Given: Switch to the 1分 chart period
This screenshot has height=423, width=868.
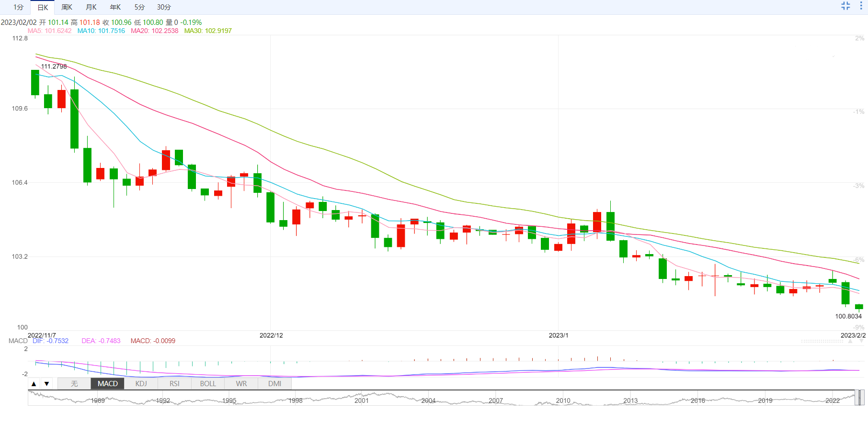Looking at the screenshot, I should coord(18,7).
